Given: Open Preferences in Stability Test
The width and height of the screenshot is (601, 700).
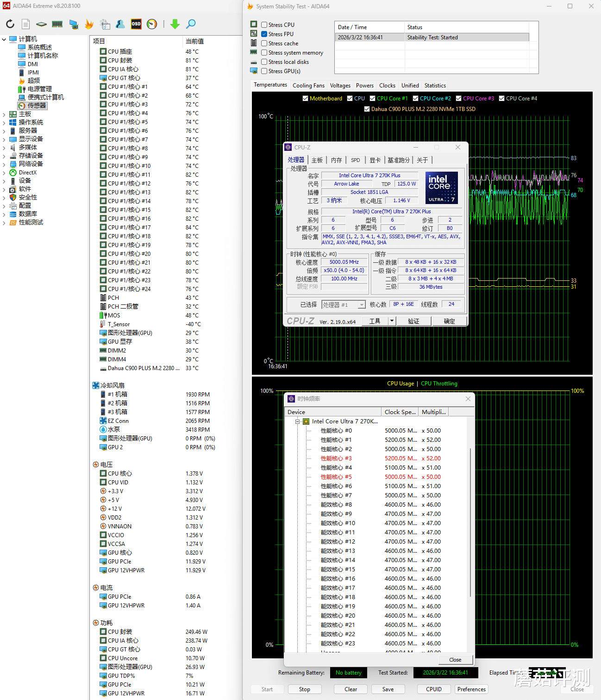Looking at the screenshot, I should [x=472, y=689].
